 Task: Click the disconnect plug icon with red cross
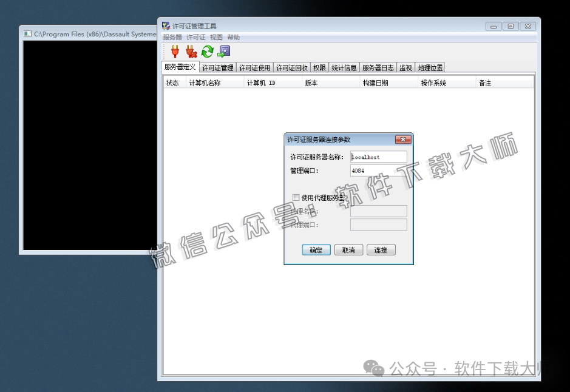190,52
